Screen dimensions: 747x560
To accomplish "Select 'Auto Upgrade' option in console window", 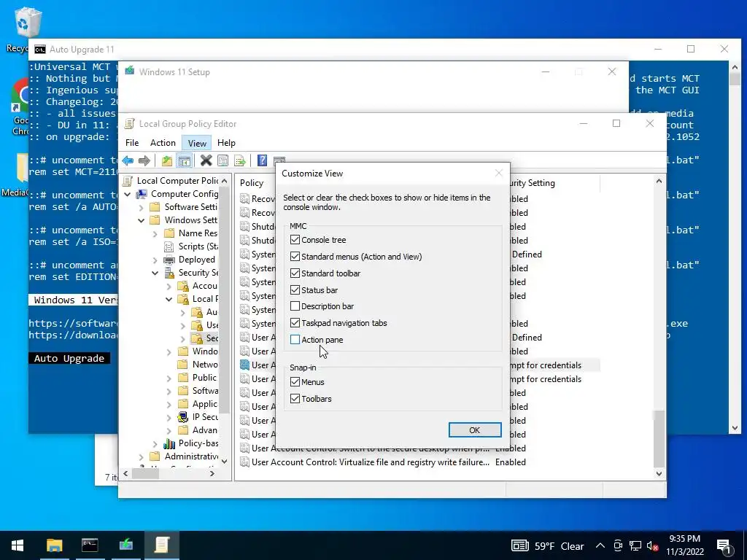I will [x=69, y=358].
